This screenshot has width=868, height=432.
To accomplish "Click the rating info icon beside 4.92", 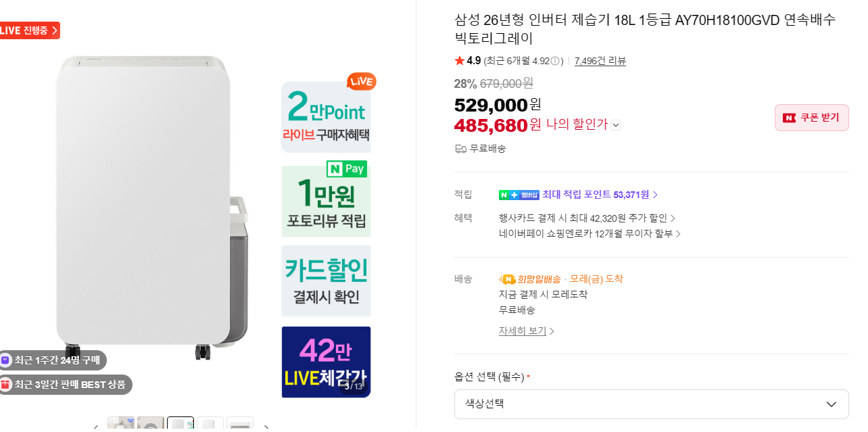I will tap(555, 61).
